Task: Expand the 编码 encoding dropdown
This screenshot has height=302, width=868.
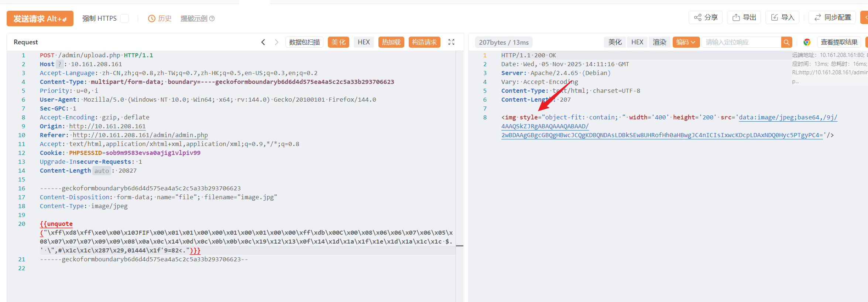Action: [686, 42]
